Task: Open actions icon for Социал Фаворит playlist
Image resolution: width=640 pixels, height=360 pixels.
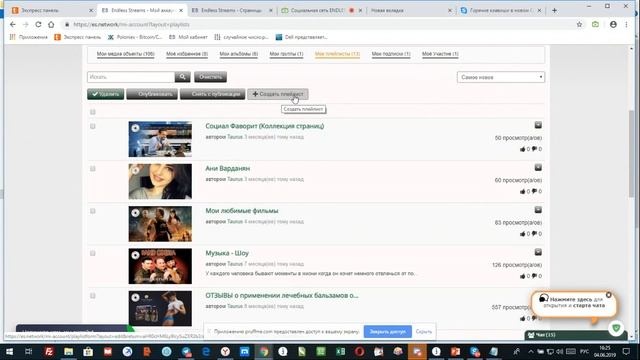Action: point(538,125)
